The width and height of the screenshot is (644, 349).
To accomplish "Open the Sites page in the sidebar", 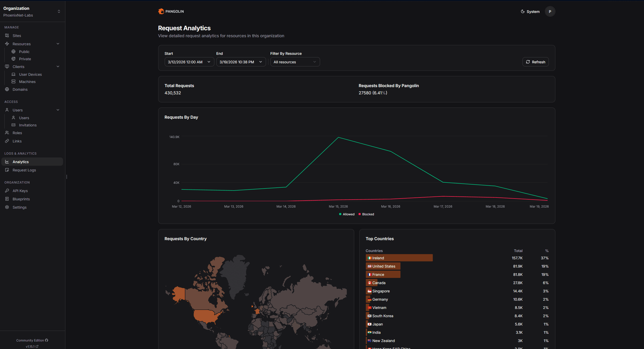I will pyautogui.click(x=17, y=36).
